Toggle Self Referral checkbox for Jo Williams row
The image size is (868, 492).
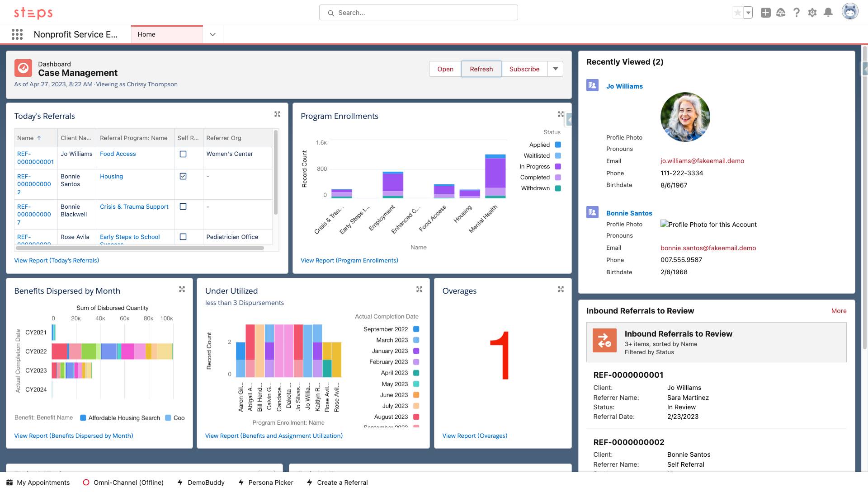pos(183,154)
